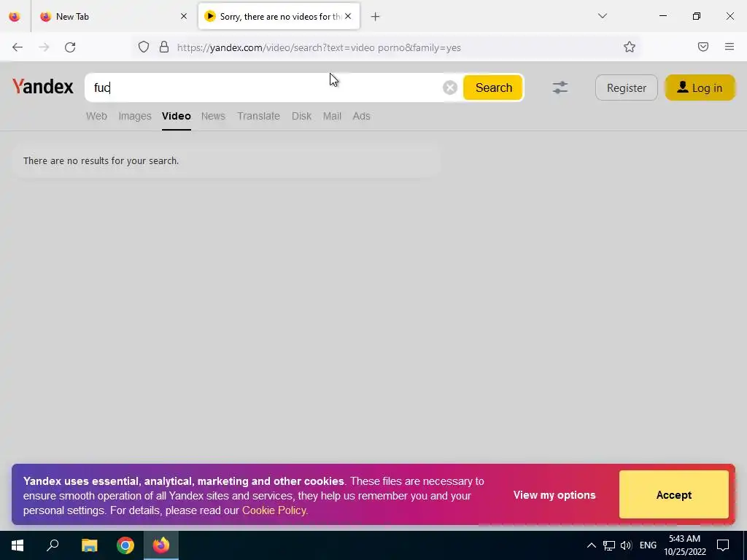This screenshot has width=747, height=560.
Task: Click the Log in button
Action: pyautogui.click(x=700, y=87)
